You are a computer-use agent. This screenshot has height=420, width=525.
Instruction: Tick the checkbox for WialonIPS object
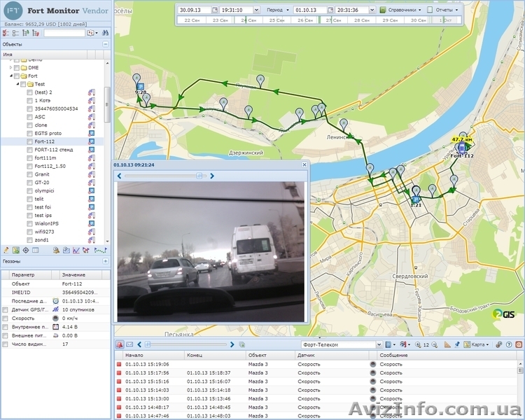point(30,224)
